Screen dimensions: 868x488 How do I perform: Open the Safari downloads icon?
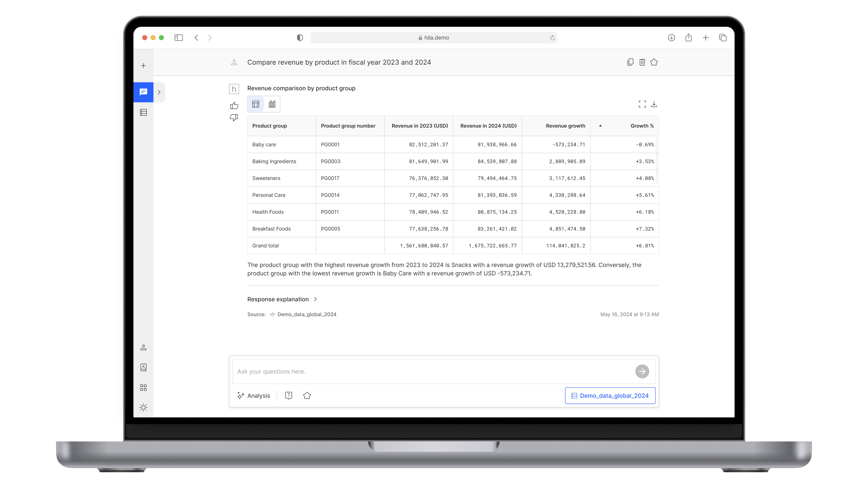(x=671, y=38)
